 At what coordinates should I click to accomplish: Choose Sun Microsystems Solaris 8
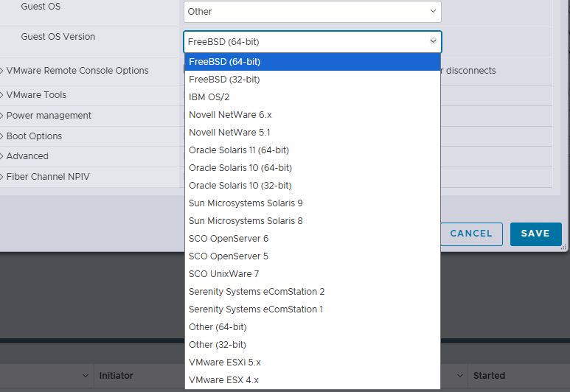[x=313, y=221]
